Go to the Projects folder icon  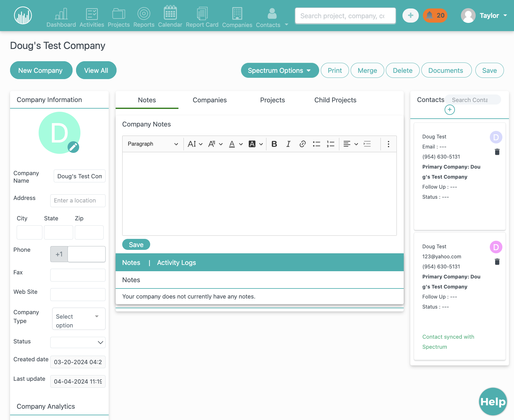click(x=119, y=14)
